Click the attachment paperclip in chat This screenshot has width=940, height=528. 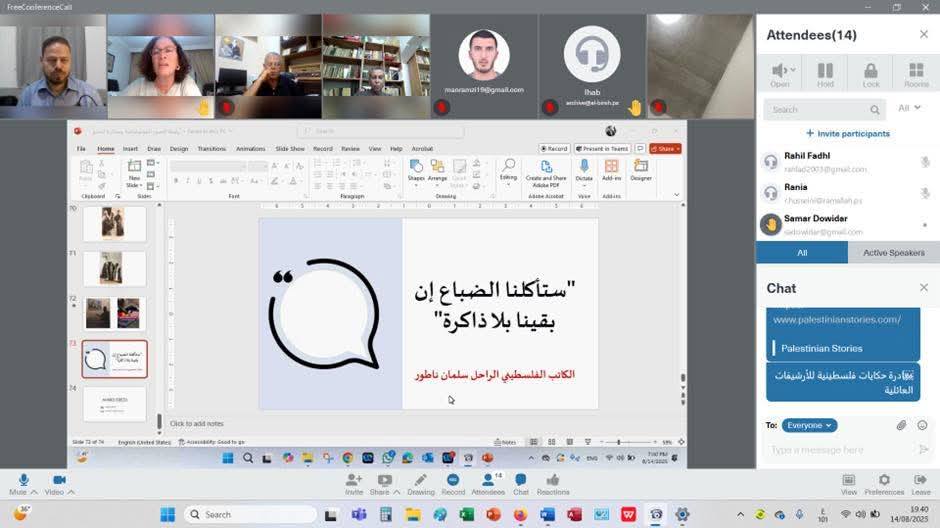tap(901, 425)
